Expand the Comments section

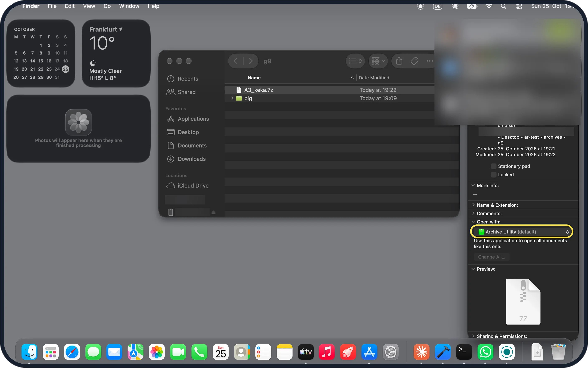[x=473, y=213]
